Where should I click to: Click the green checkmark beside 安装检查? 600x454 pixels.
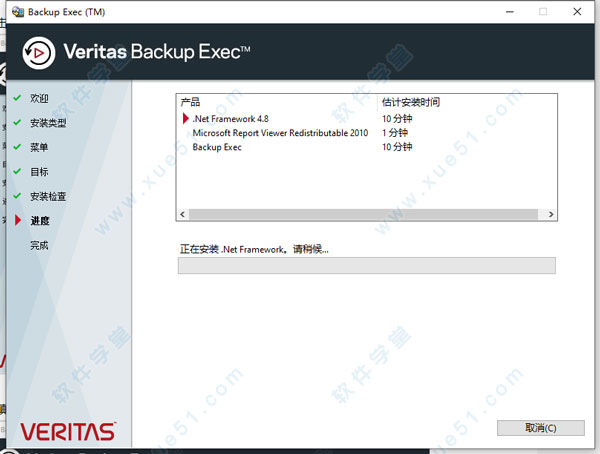(x=17, y=196)
